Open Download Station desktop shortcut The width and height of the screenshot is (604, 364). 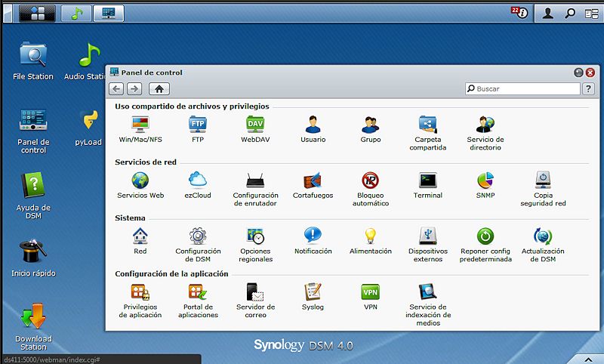(x=33, y=327)
